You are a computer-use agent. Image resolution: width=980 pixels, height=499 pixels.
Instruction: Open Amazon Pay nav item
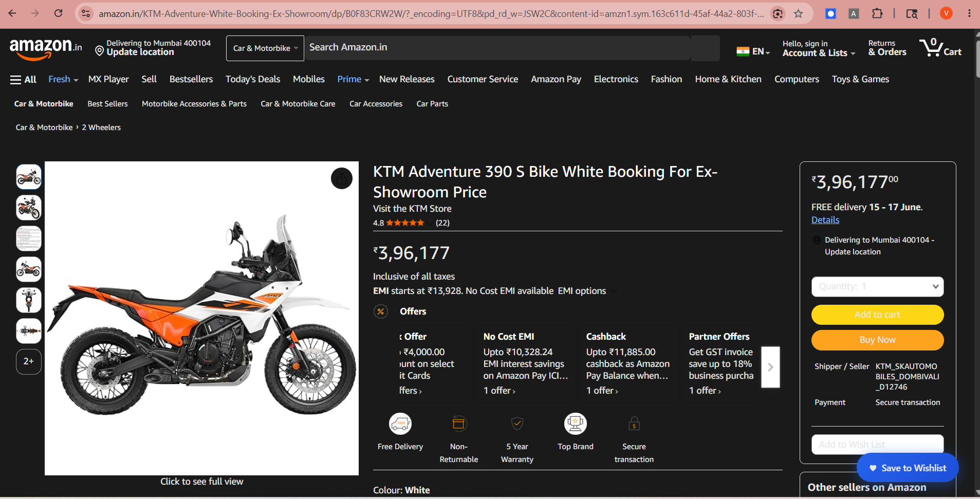click(x=556, y=79)
